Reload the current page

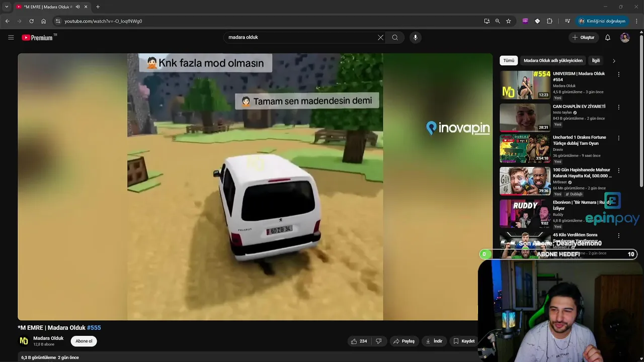click(31, 21)
